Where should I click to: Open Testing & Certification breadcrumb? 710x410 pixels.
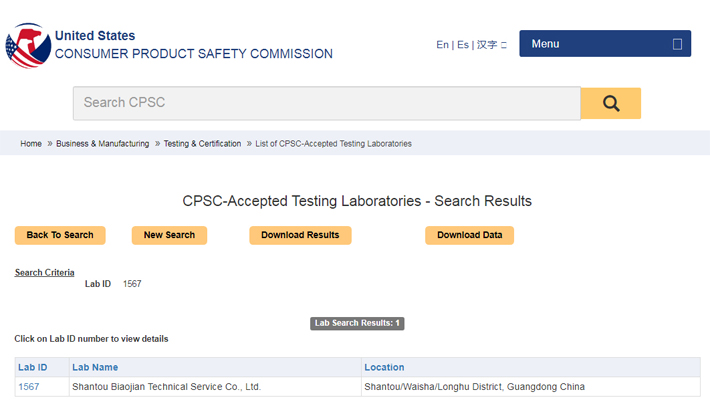click(202, 144)
